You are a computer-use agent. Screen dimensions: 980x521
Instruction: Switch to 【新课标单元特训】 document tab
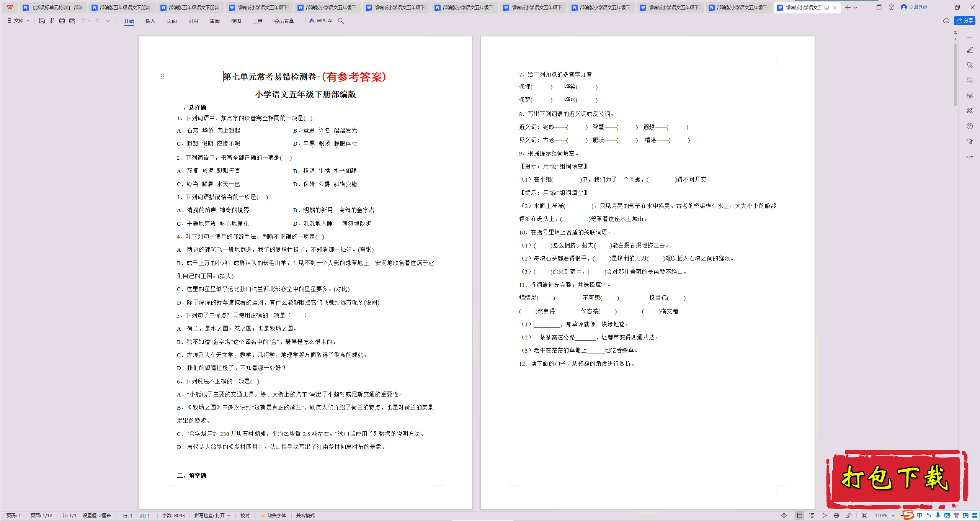pos(53,7)
